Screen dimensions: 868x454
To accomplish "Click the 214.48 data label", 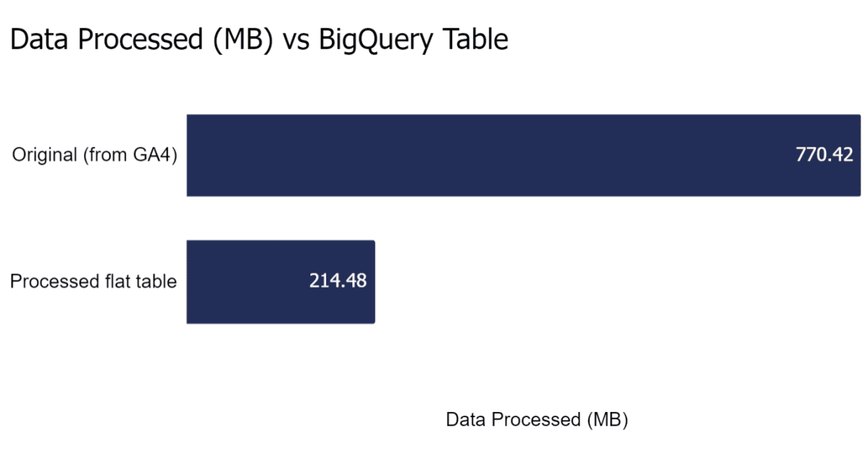I will (338, 281).
